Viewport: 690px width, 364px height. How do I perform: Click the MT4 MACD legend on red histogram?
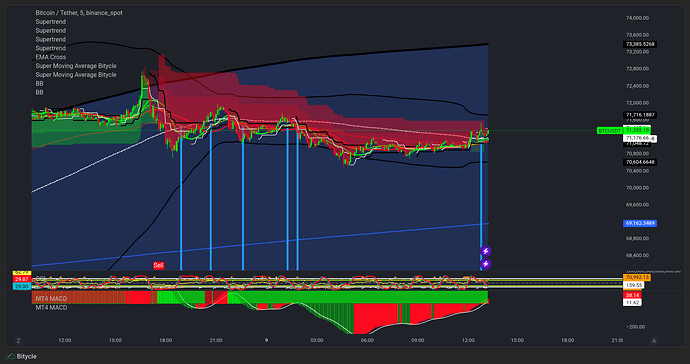tap(51, 298)
